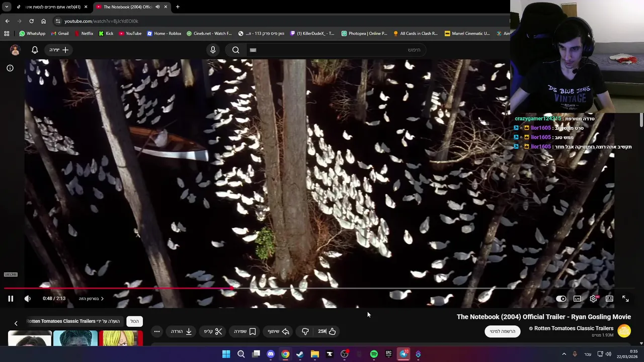Open Discord from the taskbar
Image resolution: width=644 pixels, height=362 pixels.
coord(271,354)
